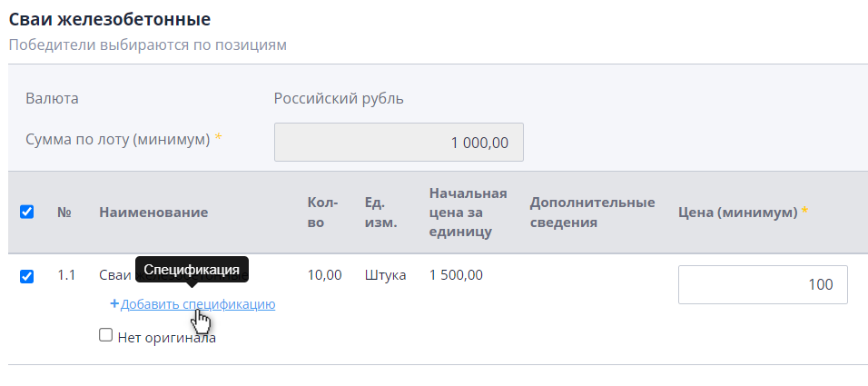
Task: Click the Сумма по лоту field showing 1 000,00
Action: tap(399, 143)
